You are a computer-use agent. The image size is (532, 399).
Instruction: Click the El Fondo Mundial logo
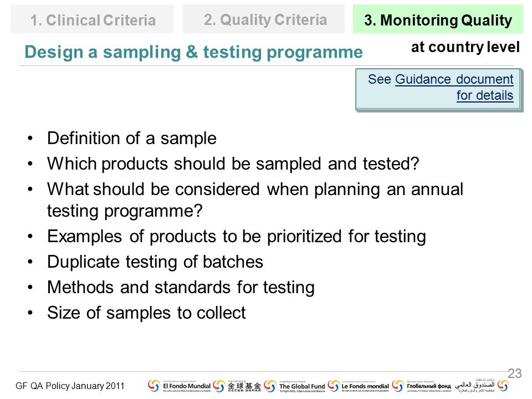point(187,386)
